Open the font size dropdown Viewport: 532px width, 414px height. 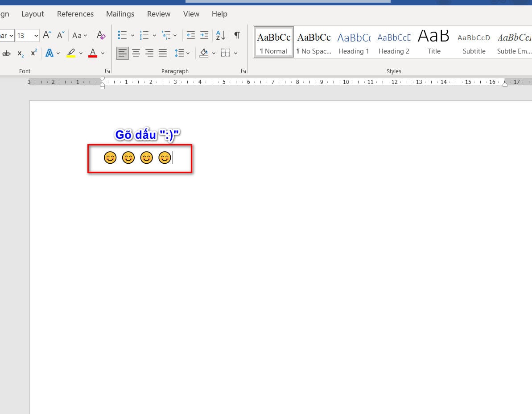[36, 35]
